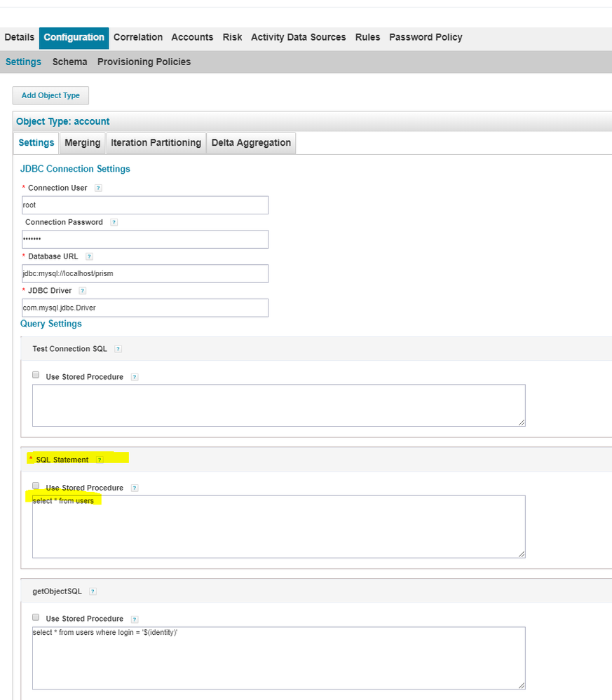Click the Add Object Type button
This screenshot has height=700, width=612.
pyautogui.click(x=50, y=96)
